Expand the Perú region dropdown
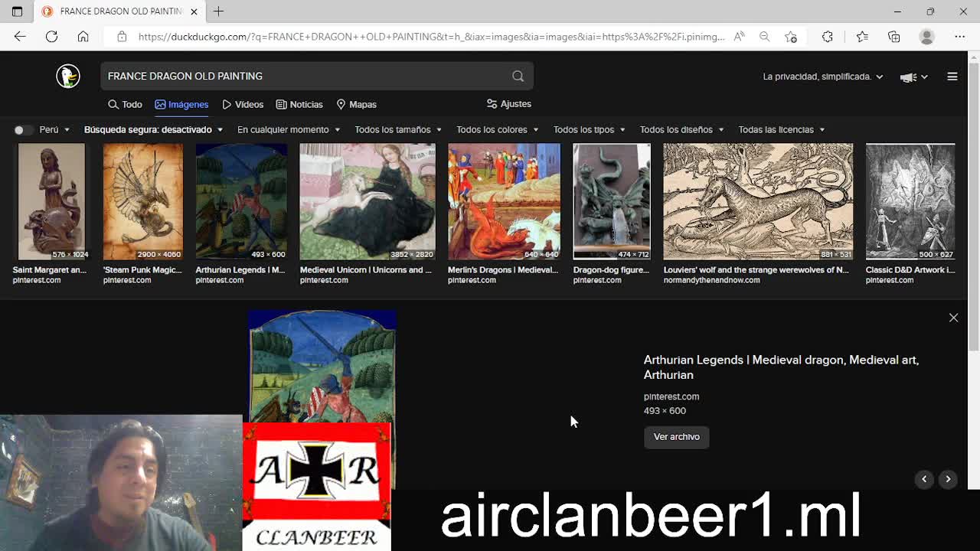The height and width of the screenshot is (551, 980). coord(54,130)
